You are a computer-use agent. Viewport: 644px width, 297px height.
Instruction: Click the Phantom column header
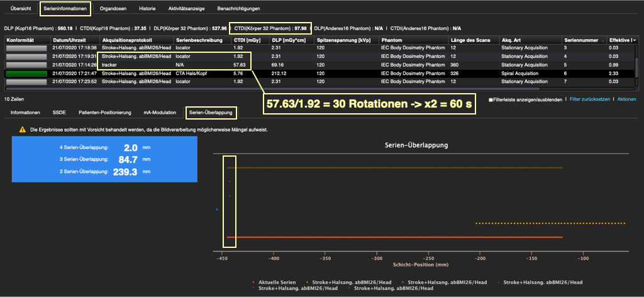click(x=414, y=40)
